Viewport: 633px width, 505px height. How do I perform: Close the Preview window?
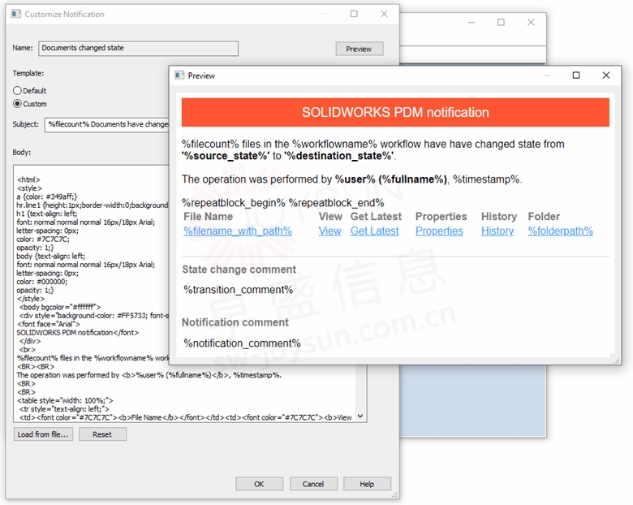(x=606, y=75)
